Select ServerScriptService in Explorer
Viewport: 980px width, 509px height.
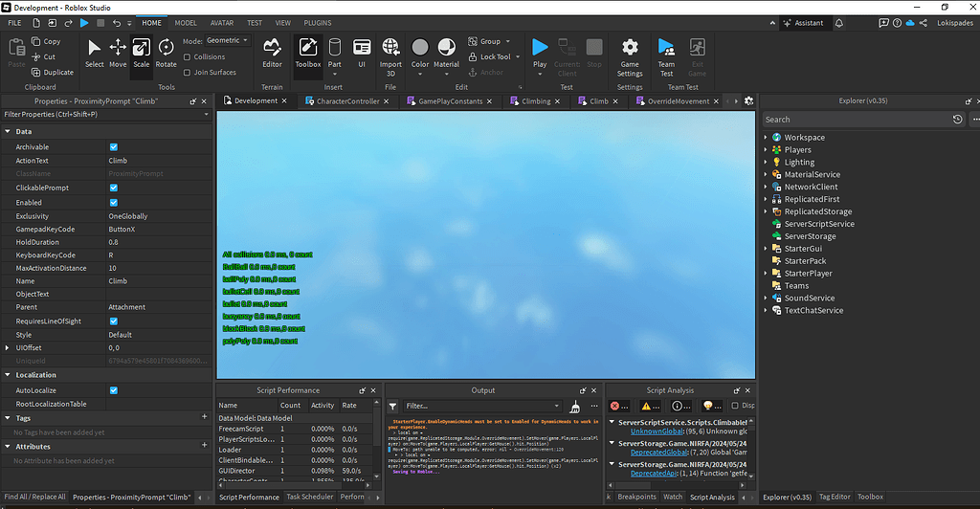click(x=819, y=224)
